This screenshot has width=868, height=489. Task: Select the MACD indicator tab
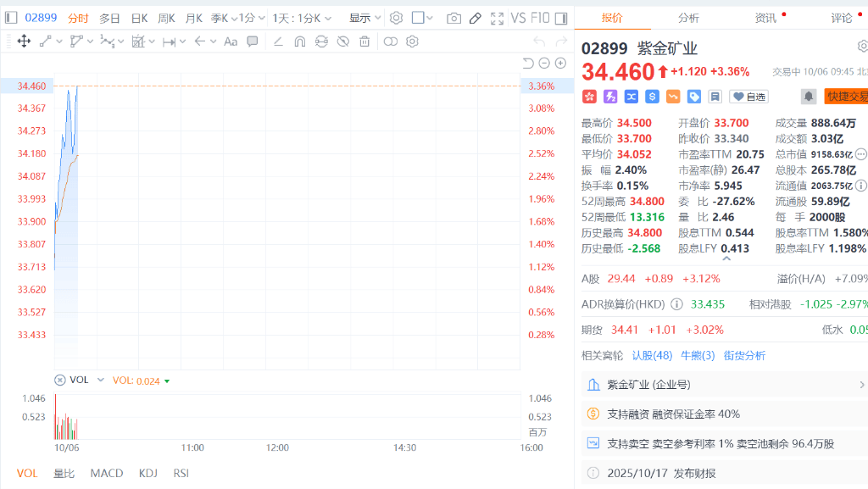point(107,473)
